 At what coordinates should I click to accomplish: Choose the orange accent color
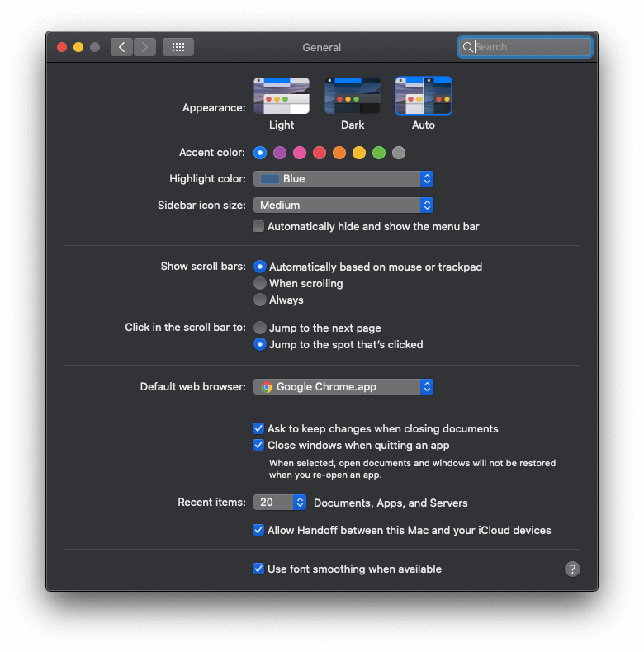339,153
